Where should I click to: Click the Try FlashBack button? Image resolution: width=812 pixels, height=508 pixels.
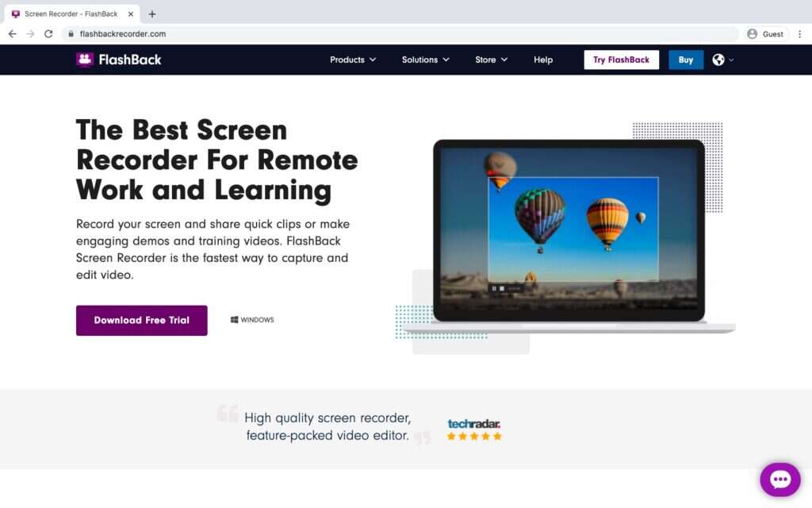[621, 60]
